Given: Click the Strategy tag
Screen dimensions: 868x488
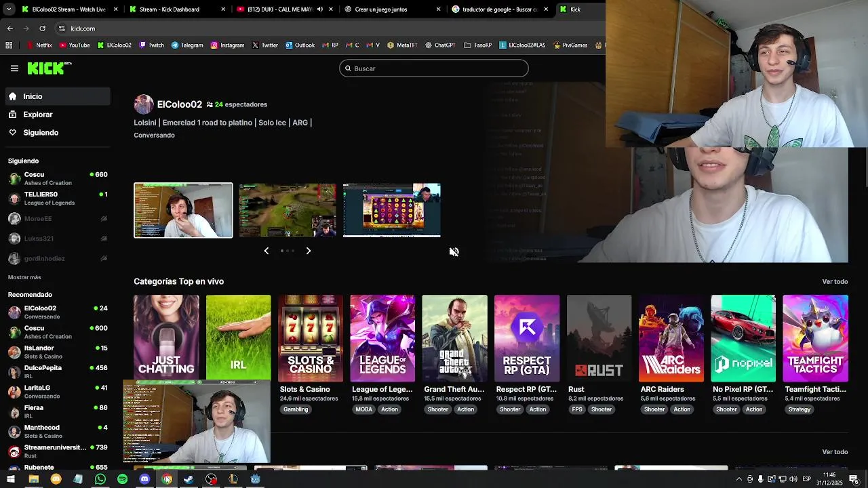Looking at the screenshot, I should click(x=800, y=409).
